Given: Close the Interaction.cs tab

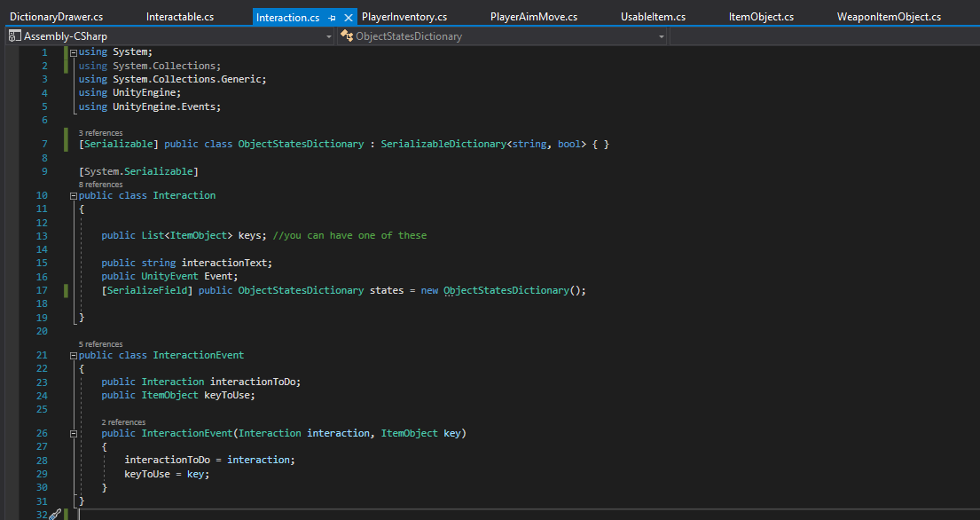Looking at the screenshot, I should pyautogui.click(x=346, y=16).
